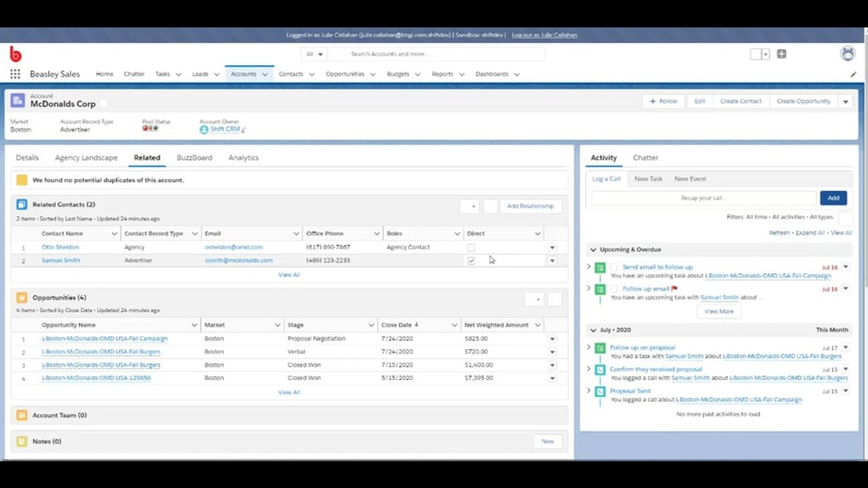Click the Add Relationship button

pos(530,206)
